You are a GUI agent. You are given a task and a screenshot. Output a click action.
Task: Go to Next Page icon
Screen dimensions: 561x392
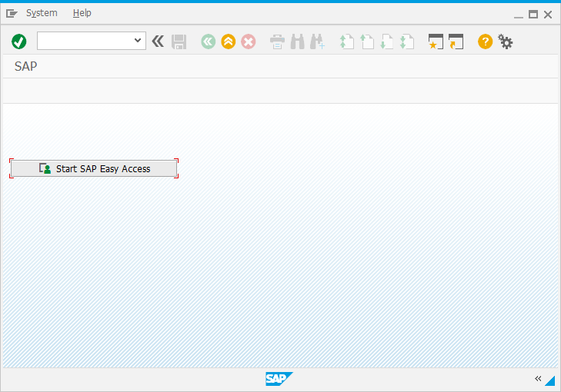click(x=387, y=42)
